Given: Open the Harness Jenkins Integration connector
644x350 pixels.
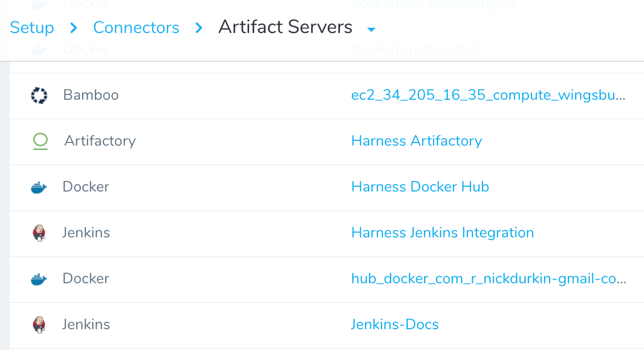Looking at the screenshot, I should 442,233.
